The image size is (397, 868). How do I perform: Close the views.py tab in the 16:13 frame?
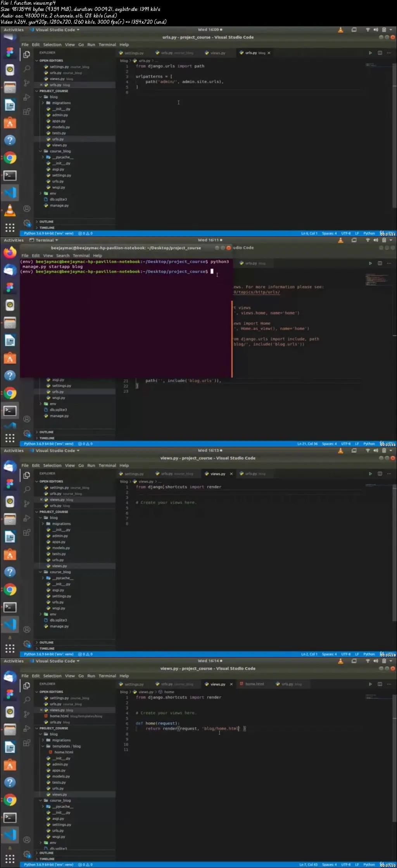(x=231, y=474)
